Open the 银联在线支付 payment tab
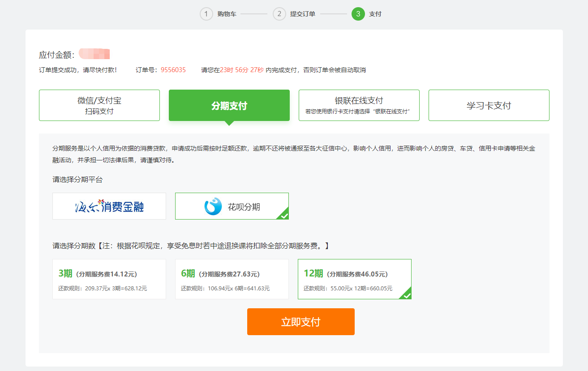 coord(359,105)
